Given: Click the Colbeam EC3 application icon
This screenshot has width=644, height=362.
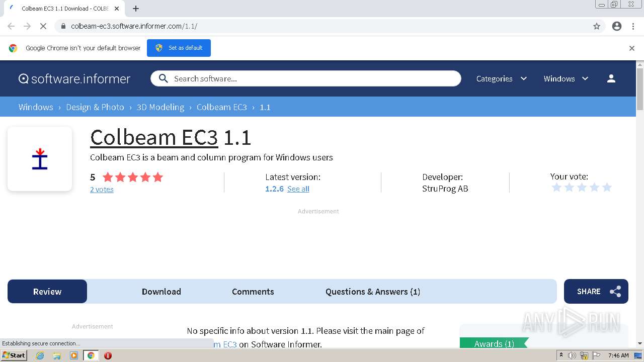Looking at the screenshot, I should coord(40,159).
